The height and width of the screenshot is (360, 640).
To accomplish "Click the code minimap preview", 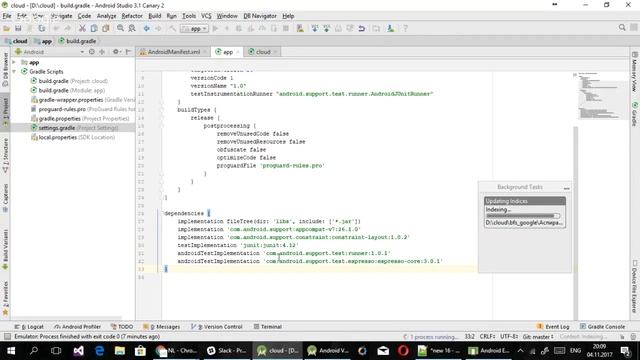I will tap(602, 96).
